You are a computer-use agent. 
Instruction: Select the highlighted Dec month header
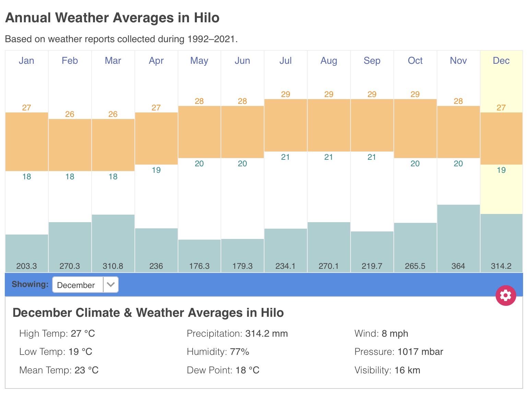point(501,61)
